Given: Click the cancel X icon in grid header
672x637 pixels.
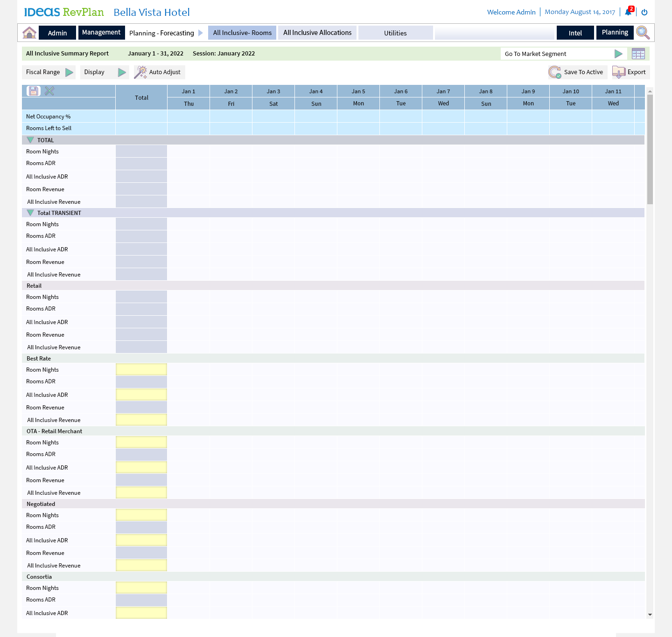Looking at the screenshot, I should coord(49,91).
